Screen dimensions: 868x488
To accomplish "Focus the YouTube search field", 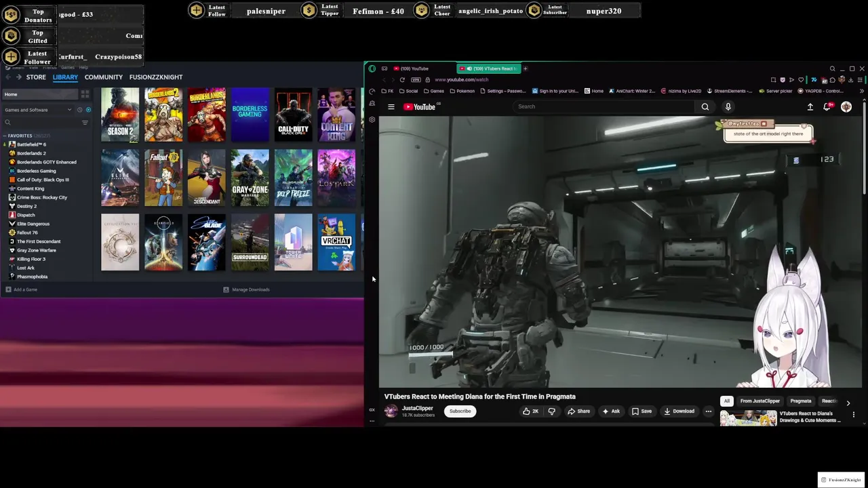I will (605, 106).
